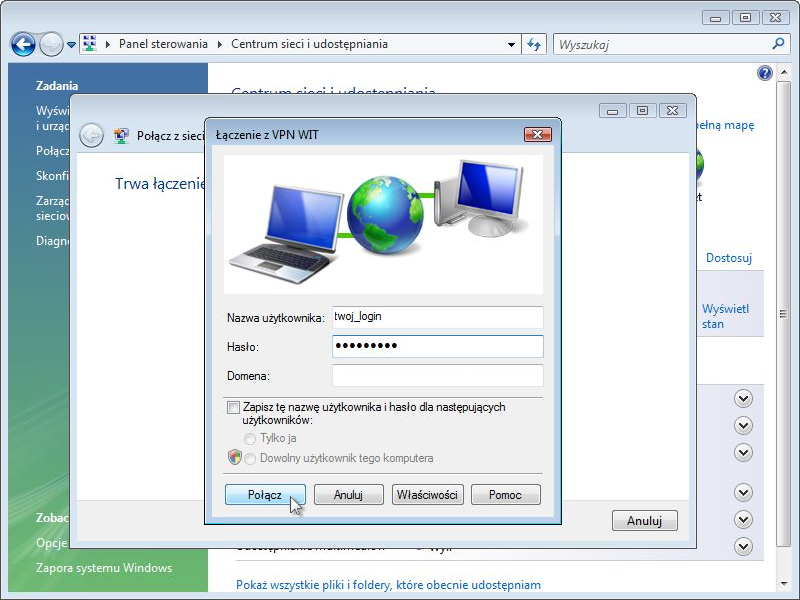Click the Pomoc button

506,494
